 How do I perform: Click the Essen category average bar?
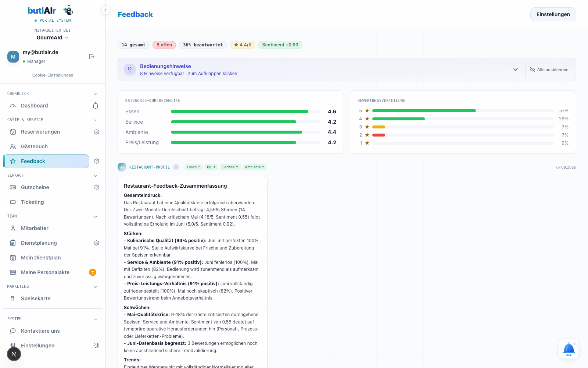coord(245,112)
